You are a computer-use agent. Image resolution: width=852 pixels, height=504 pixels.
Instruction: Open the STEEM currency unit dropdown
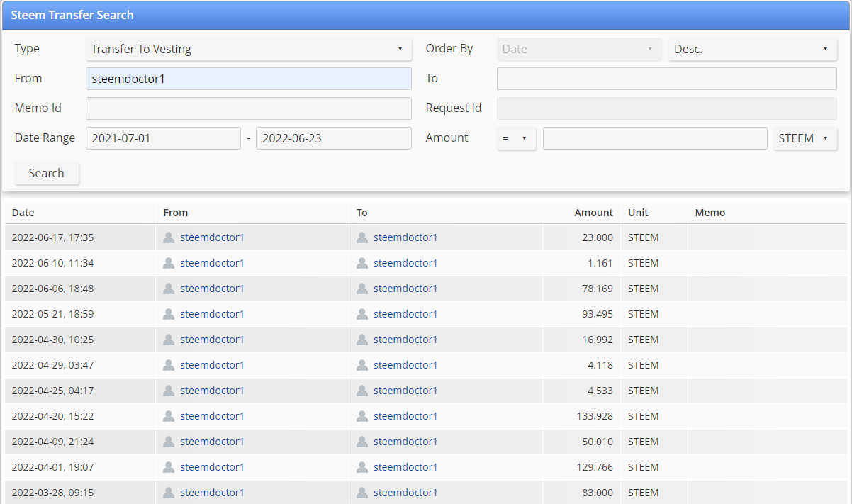click(805, 138)
